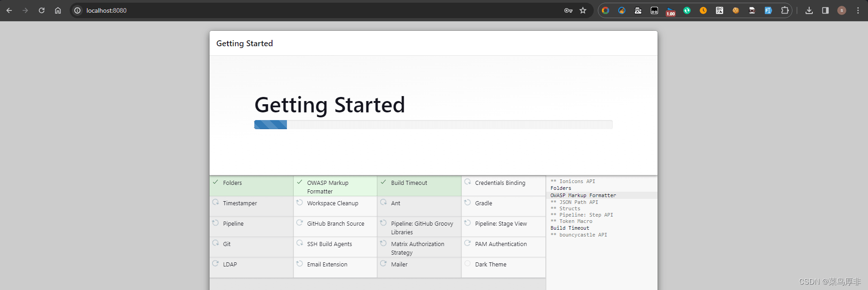
Task: View site information icon beside localhost:8080
Action: 77,10
